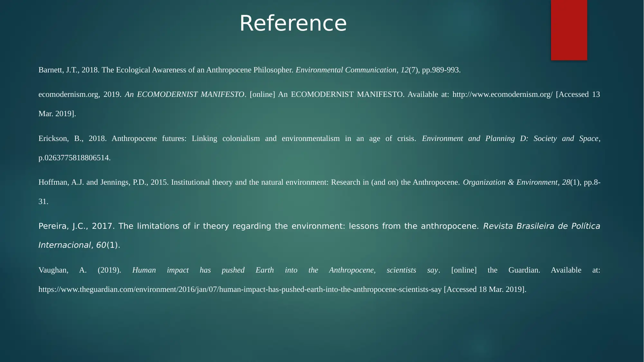Click the Revista Brasileira journal italic title
Screen dimensions: 644x362
click(540, 226)
